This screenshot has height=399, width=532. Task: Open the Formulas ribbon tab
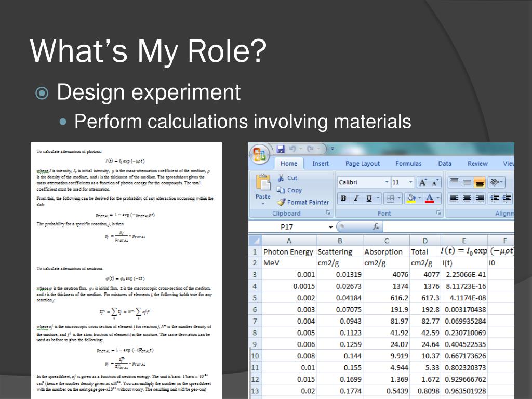(x=408, y=164)
